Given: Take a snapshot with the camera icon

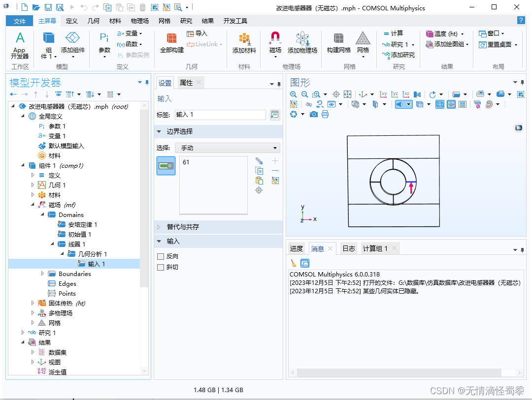Looking at the screenshot, I should [x=313, y=114].
